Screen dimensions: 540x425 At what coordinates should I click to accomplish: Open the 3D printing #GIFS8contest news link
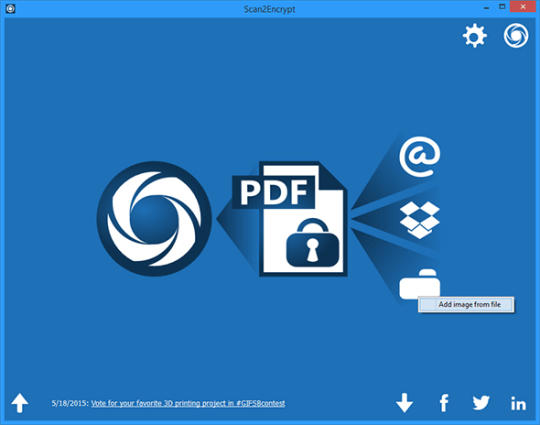pos(188,403)
